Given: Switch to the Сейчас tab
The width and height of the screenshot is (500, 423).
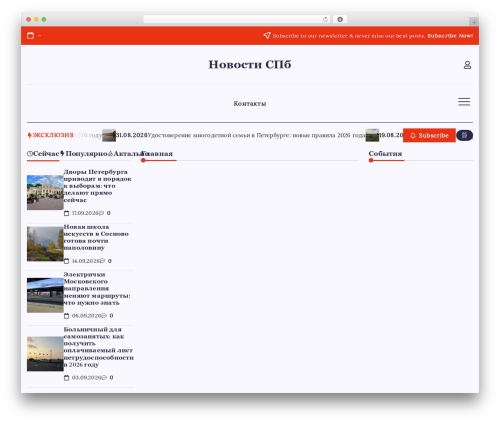Looking at the screenshot, I should [43, 154].
